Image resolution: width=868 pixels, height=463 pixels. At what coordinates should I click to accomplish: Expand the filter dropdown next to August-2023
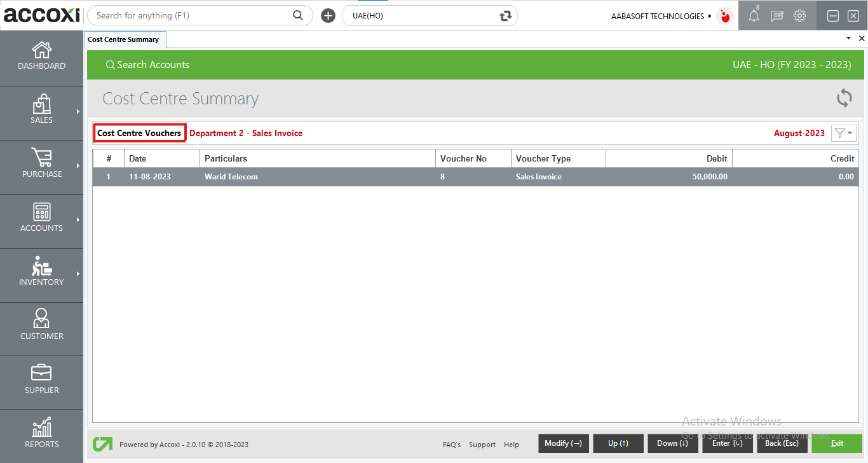[x=844, y=133]
